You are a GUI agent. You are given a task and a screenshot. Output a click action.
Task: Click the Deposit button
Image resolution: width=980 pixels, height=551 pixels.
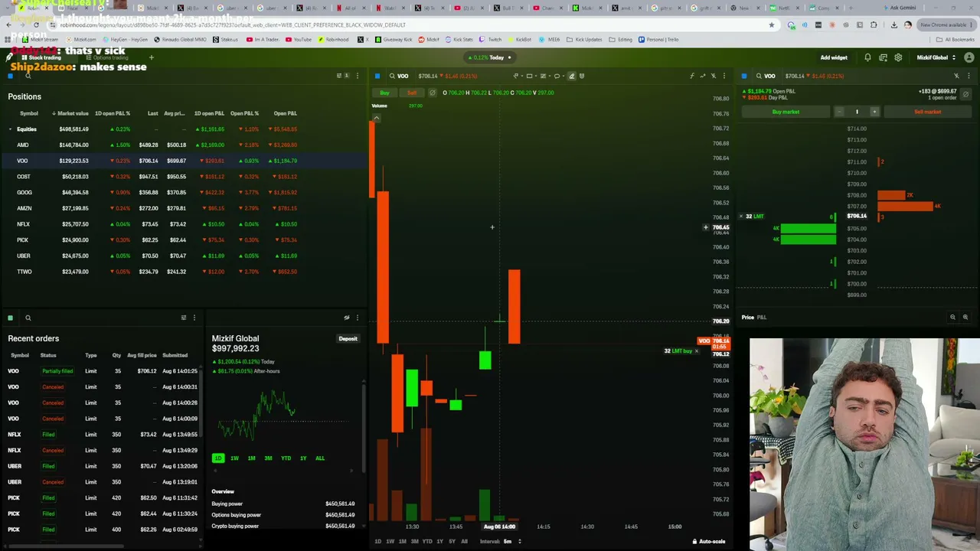tap(348, 338)
